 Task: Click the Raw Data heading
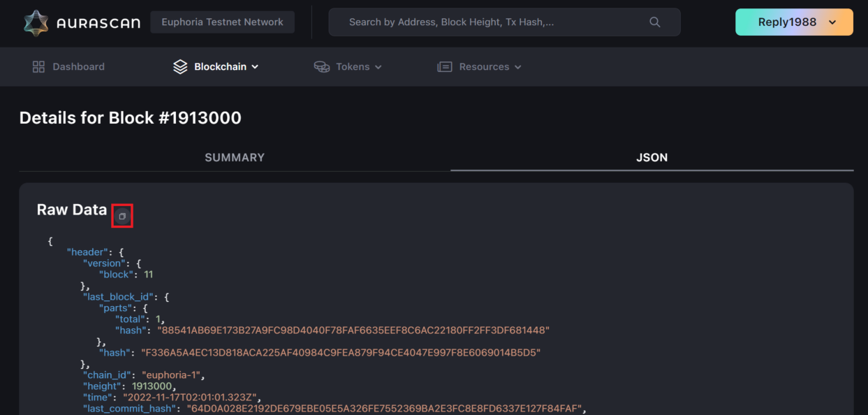click(72, 210)
